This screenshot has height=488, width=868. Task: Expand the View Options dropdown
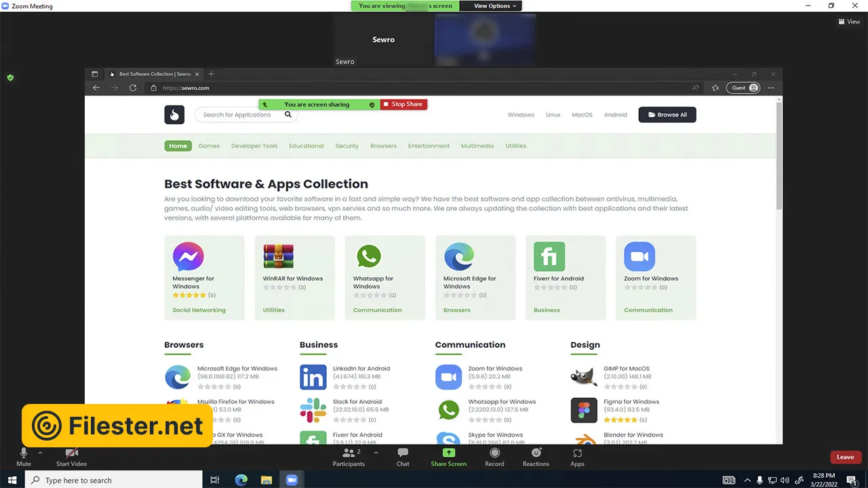click(x=495, y=6)
